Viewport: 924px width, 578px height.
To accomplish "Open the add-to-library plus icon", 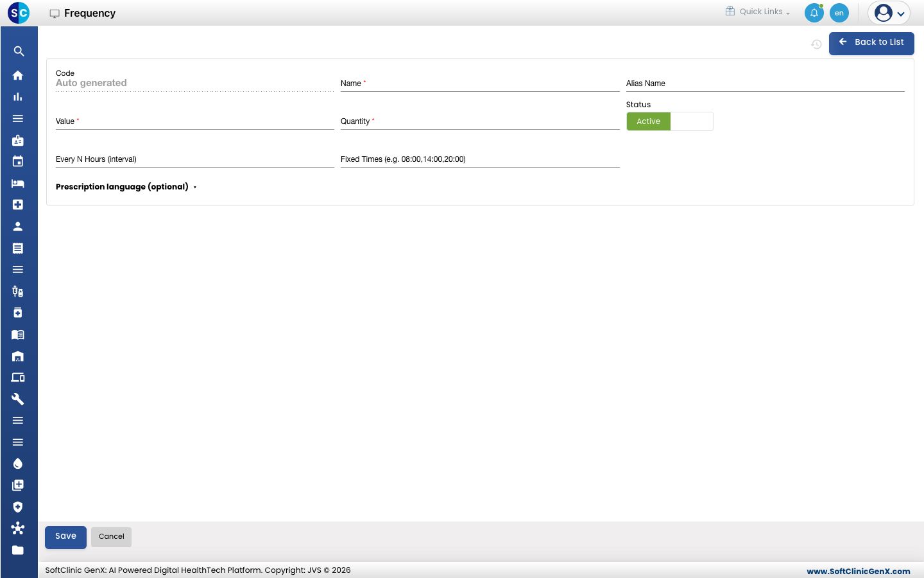I will coord(18,486).
